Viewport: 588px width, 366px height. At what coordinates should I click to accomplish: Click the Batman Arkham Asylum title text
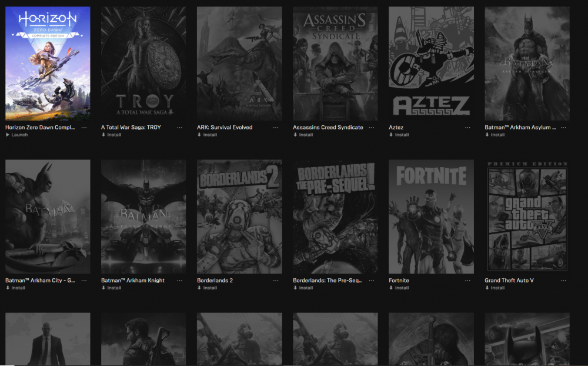520,127
